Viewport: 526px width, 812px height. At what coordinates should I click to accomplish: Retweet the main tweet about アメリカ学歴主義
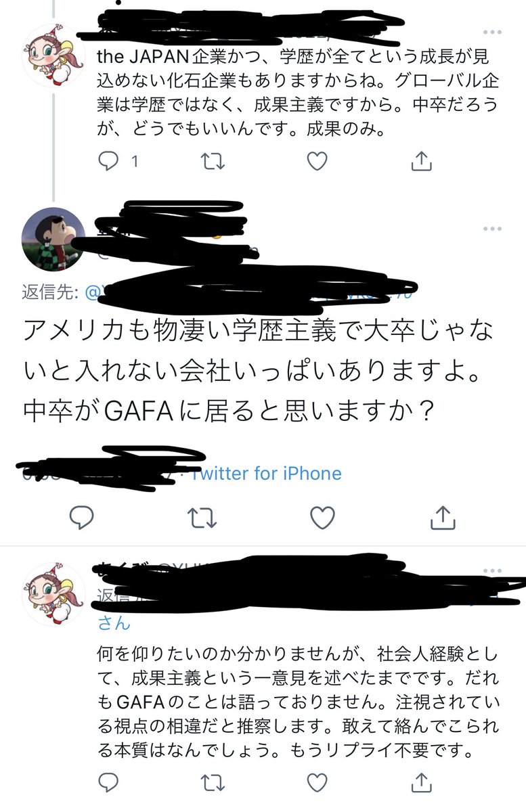[202, 517]
